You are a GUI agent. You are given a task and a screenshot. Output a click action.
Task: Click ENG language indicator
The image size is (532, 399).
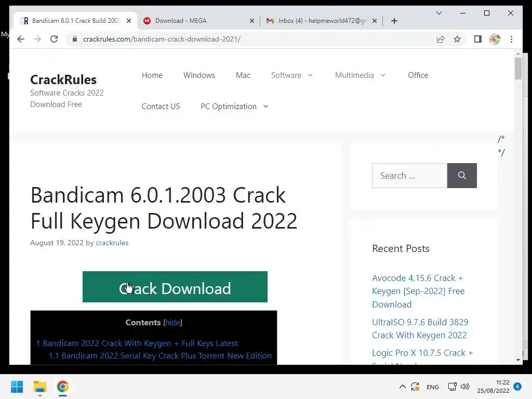(x=433, y=387)
